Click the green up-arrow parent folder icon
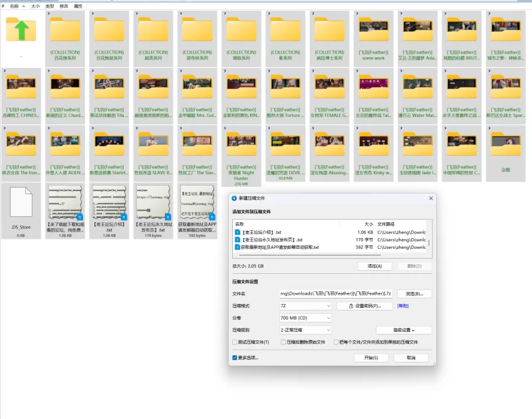 tap(21, 31)
